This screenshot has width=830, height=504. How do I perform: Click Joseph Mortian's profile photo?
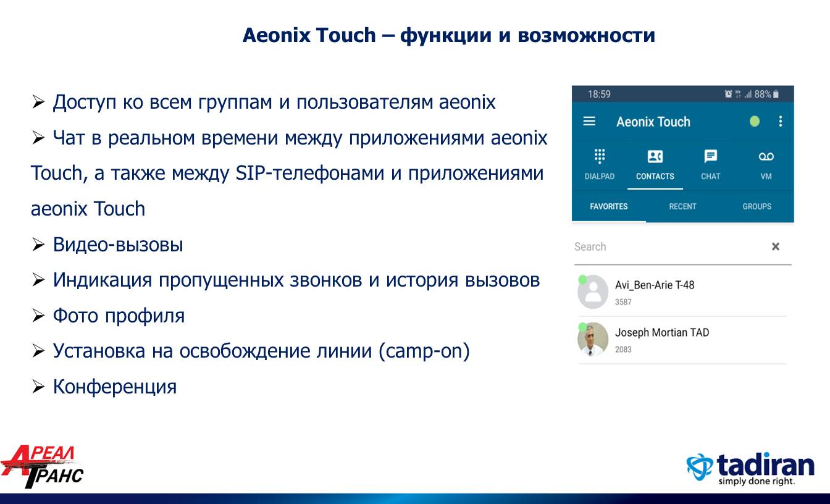(593, 340)
